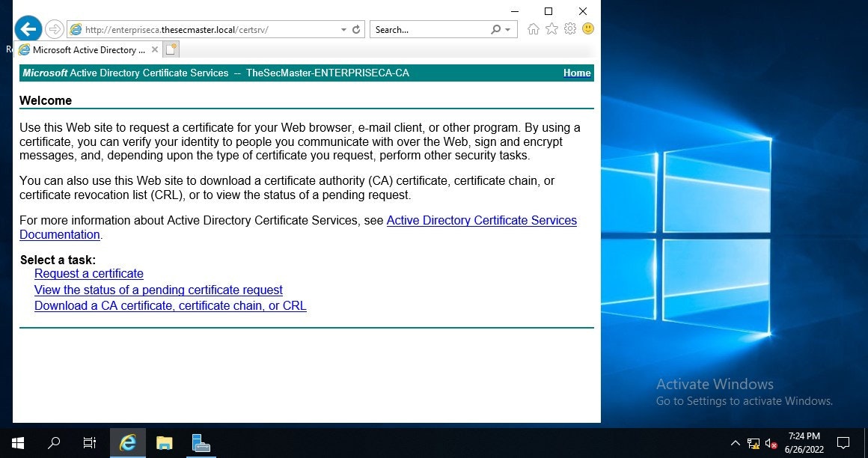Maximize the Internet Explorer window
This screenshot has width=868, height=458.
(x=548, y=11)
